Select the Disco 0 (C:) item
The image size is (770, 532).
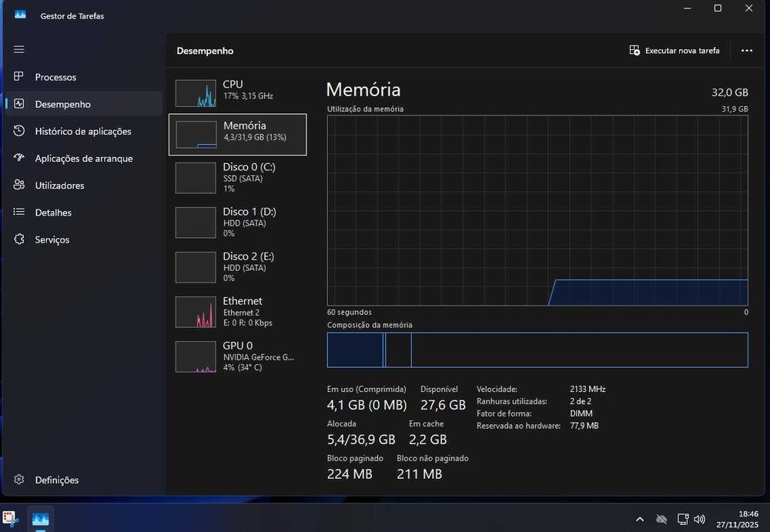pos(238,177)
